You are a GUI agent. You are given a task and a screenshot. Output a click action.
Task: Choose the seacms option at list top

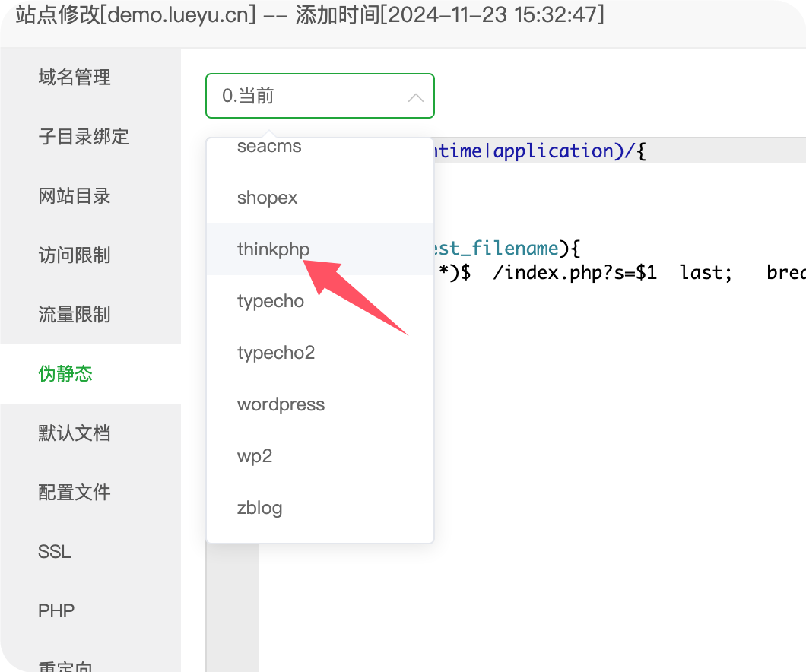[x=269, y=147]
